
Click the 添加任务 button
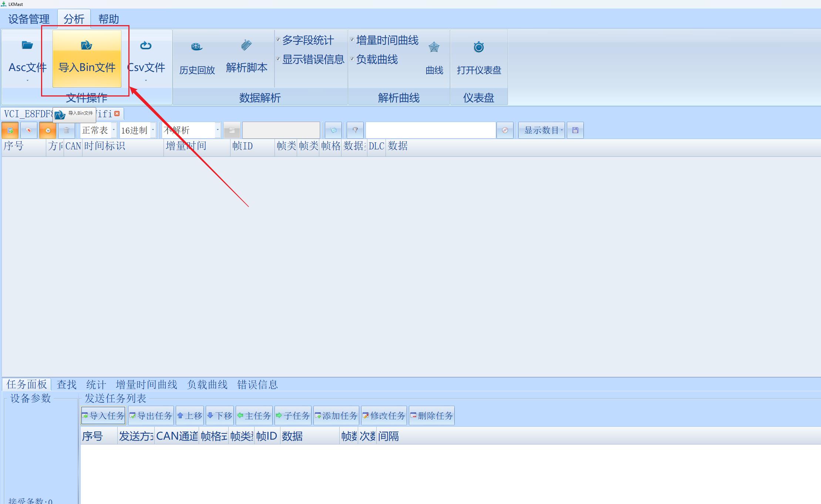pyautogui.click(x=336, y=416)
